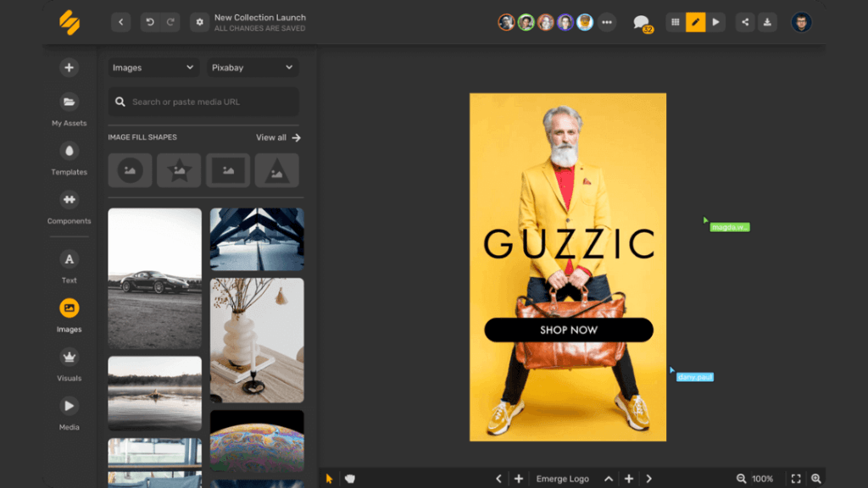Screen dimensions: 868x488
Task: Pick the white vase photo
Action: pyautogui.click(x=257, y=341)
